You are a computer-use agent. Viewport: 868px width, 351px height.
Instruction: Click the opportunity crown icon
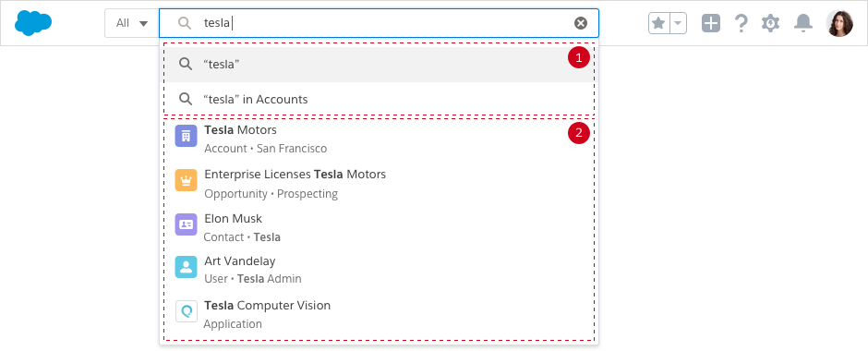click(186, 180)
